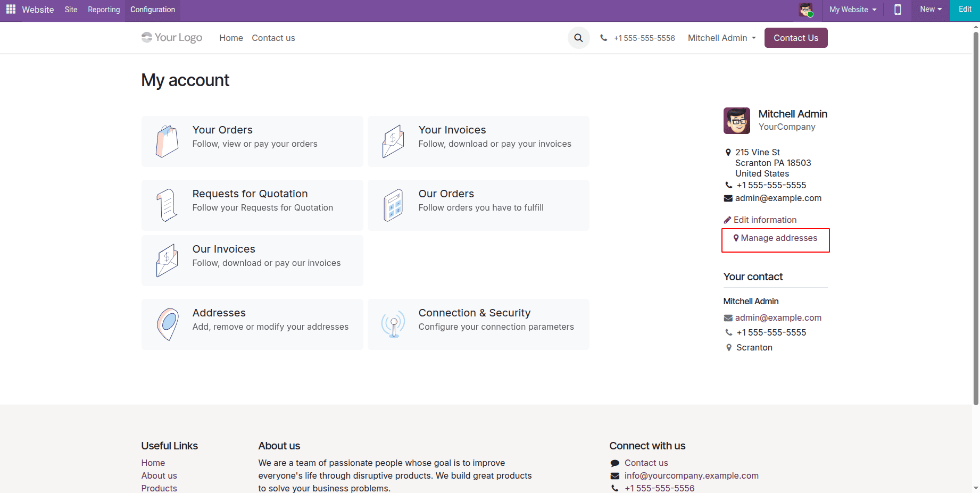Click footer Contact us link
Screen dimensions: 980x493
click(646, 463)
